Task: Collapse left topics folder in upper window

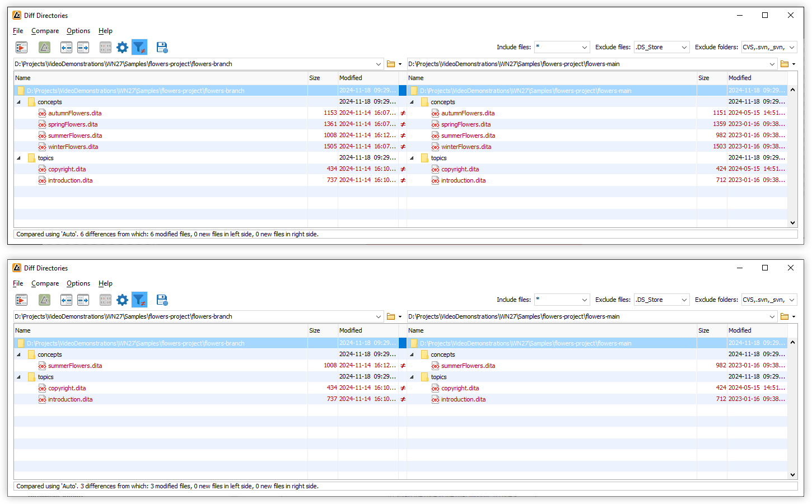Action: (x=18, y=158)
